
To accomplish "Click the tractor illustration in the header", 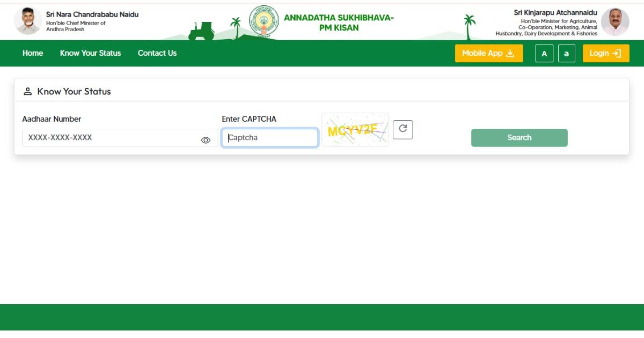I will [201, 31].
